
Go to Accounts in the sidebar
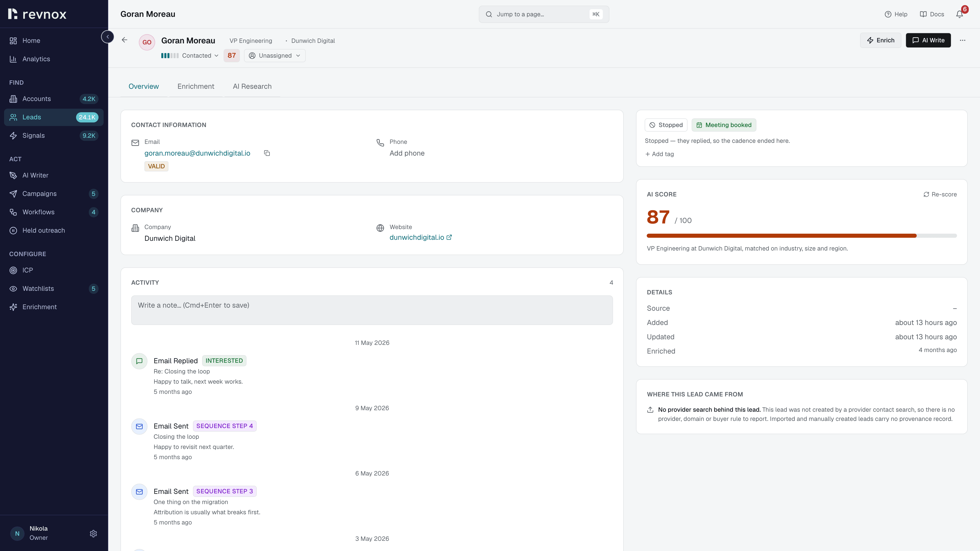54,99
